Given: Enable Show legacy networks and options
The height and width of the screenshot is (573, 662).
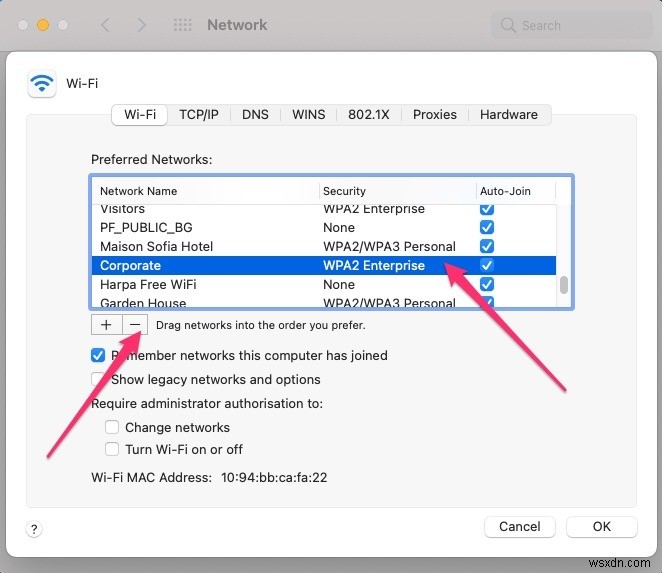Looking at the screenshot, I should tap(98, 379).
